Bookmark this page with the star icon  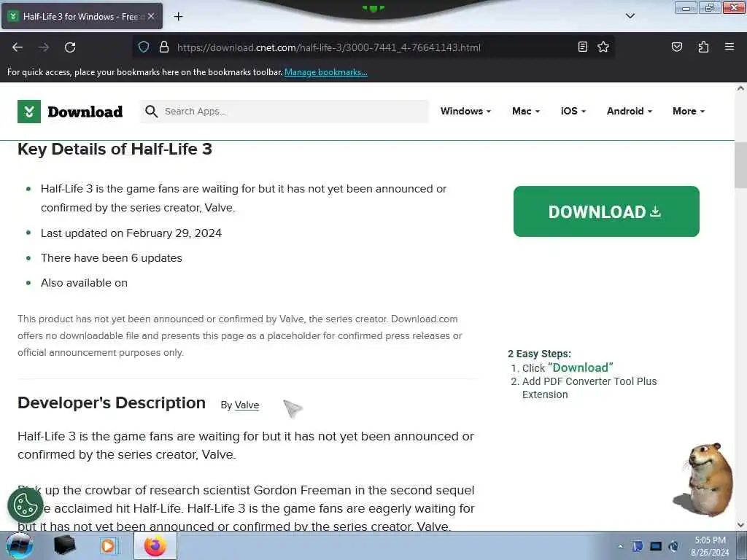click(x=603, y=47)
